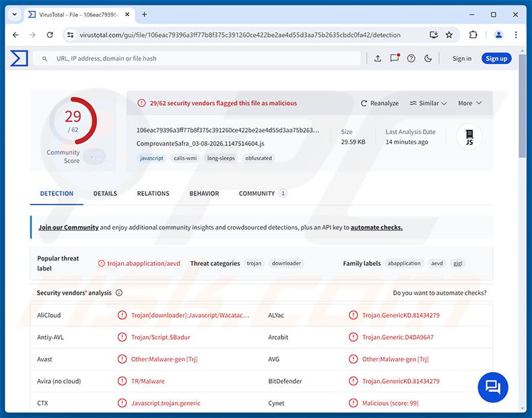Click Sign in link
Viewport: 532px width, 418px height.
pyautogui.click(x=462, y=59)
